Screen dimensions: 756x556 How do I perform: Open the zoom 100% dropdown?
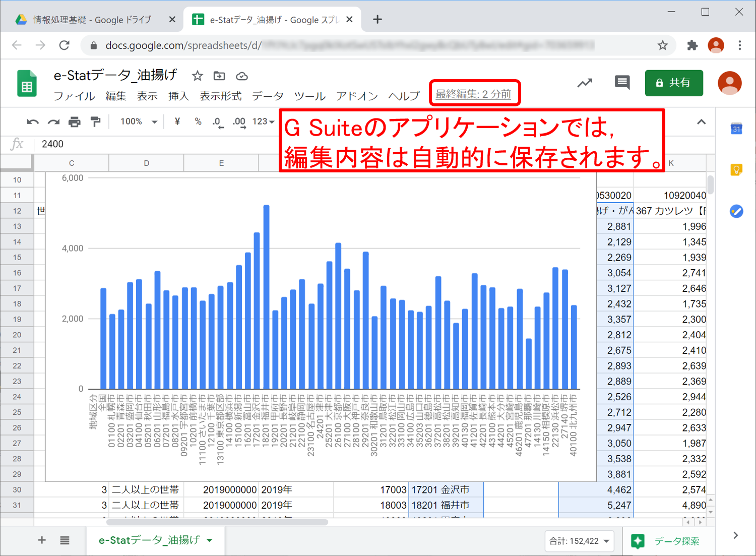click(x=139, y=121)
